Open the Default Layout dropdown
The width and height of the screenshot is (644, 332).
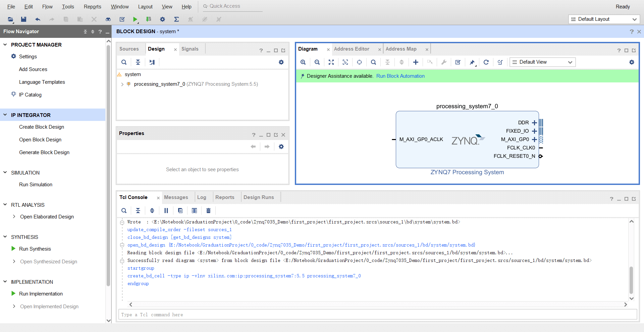click(604, 19)
